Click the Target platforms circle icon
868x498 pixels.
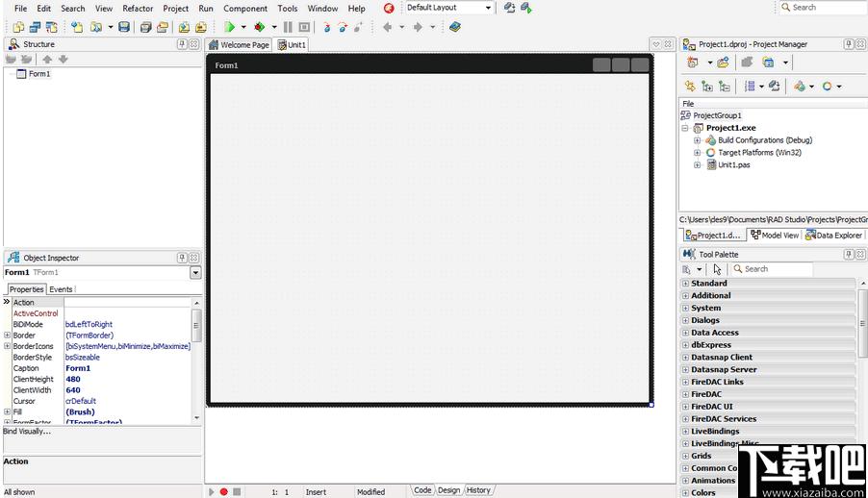click(827, 87)
